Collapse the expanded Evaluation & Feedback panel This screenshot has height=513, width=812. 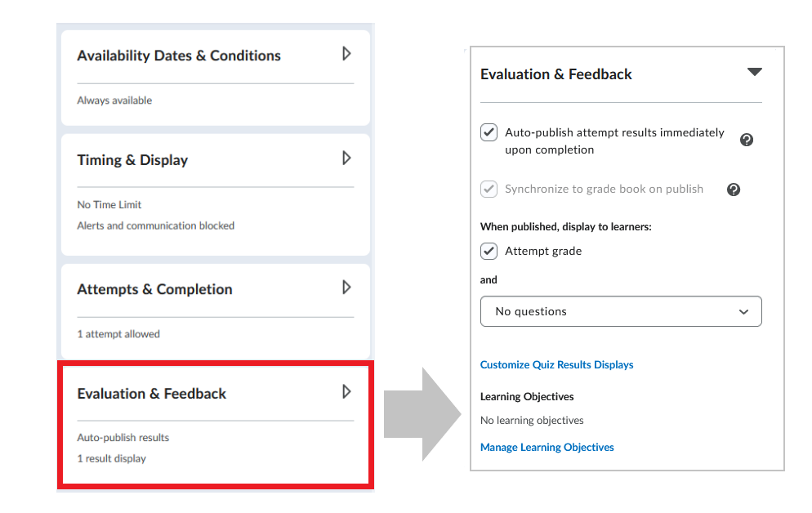click(755, 71)
